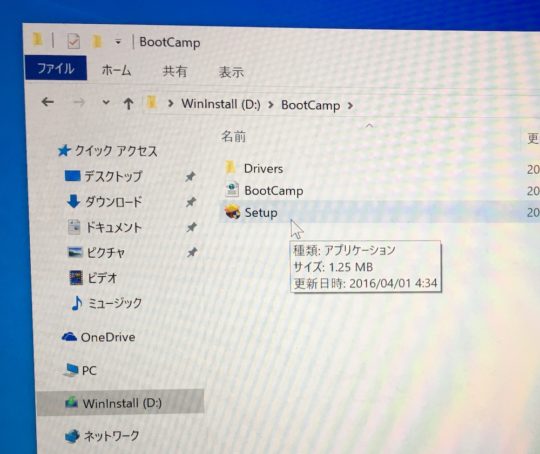Click the New folder quick access icon

[97, 41]
